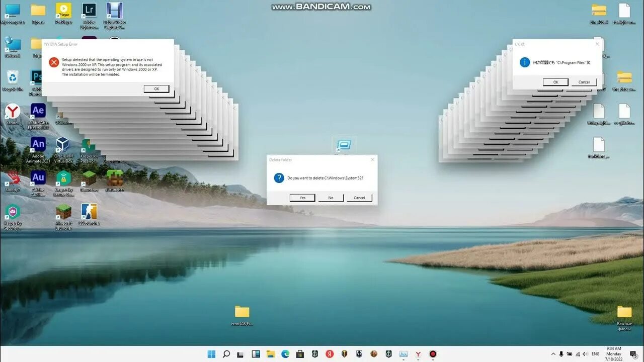Screen dimensions: 644x362
Task: Open the red Yandex icon on taskbar
Action: pyautogui.click(x=330, y=354)
